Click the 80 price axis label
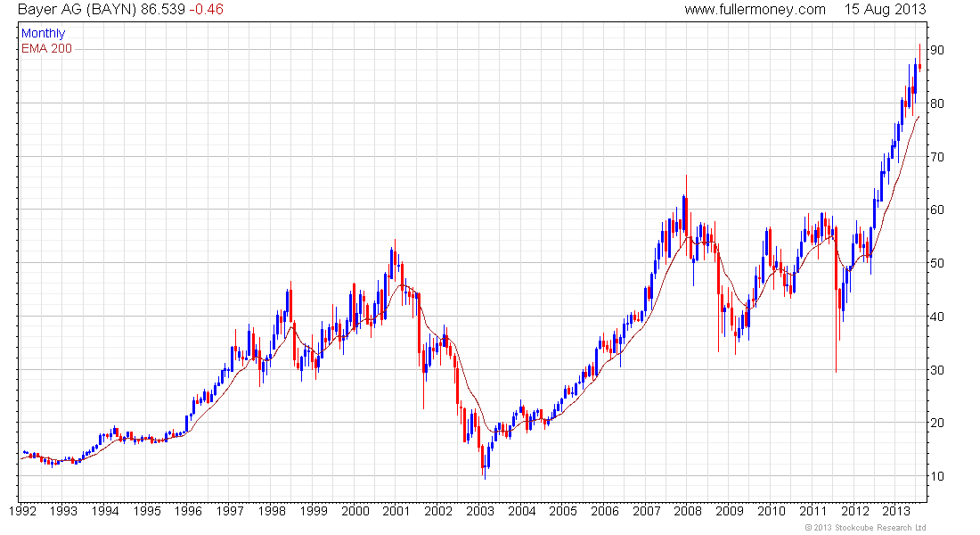 (937, 103)
